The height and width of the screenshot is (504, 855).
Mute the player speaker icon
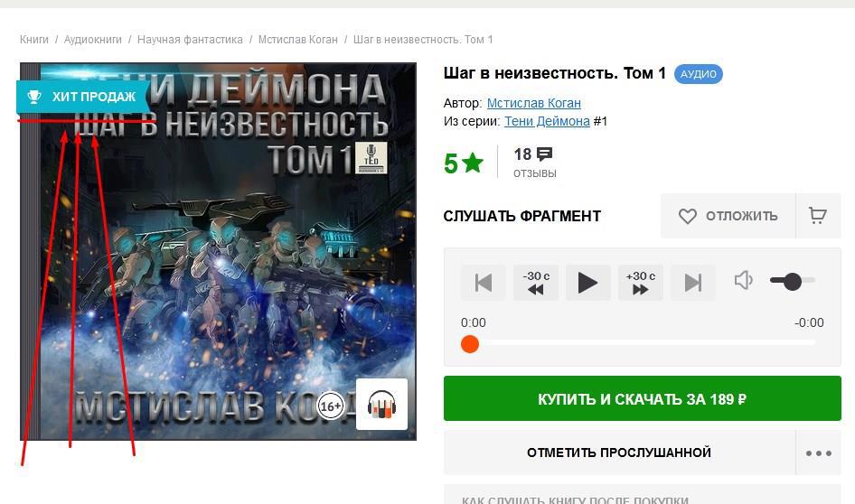744,281
